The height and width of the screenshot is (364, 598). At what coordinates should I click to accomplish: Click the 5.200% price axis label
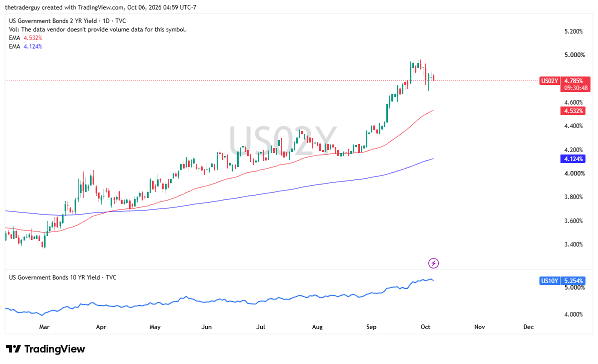[573, 31]
